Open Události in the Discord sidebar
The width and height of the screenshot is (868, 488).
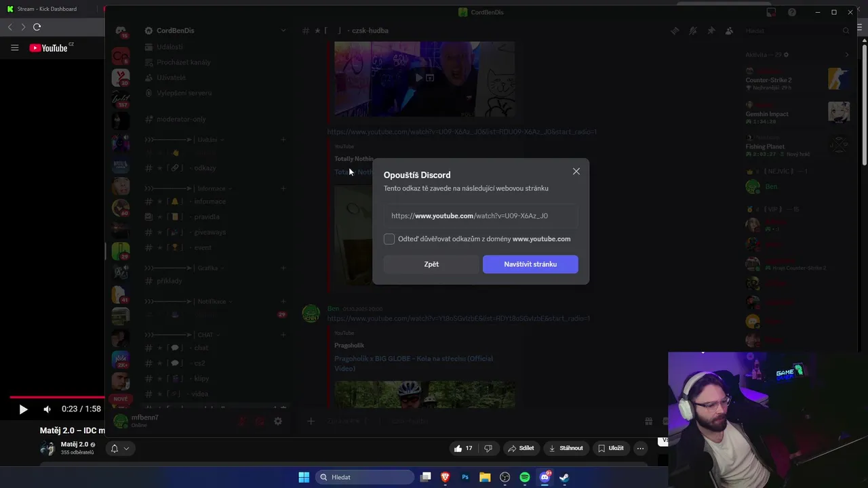coord(170,47)
